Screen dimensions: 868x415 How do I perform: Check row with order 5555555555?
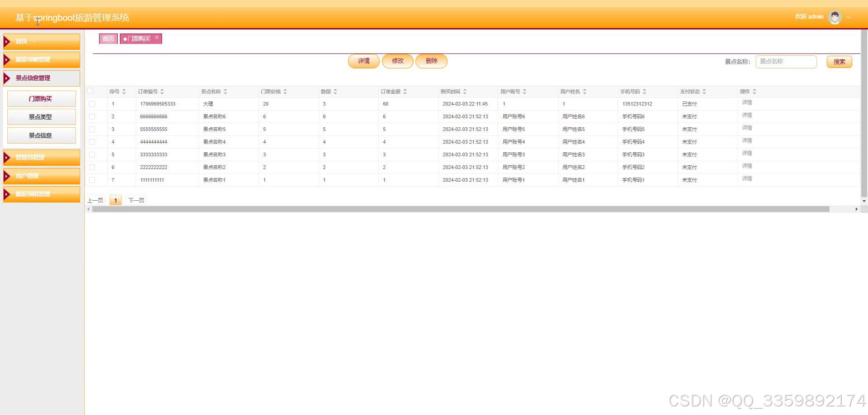pyautogui.click(x=92, y=129)
